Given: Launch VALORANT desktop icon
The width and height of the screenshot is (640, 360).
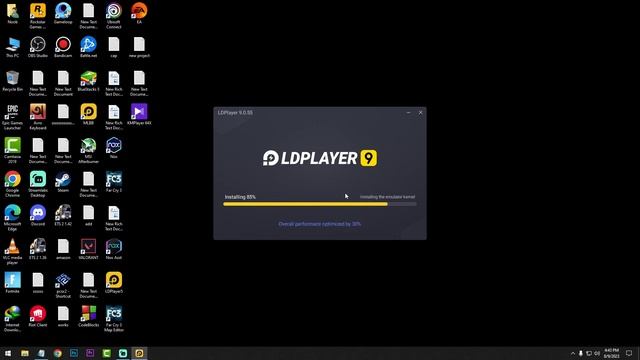Looking at the screenshot, I should pos(88,249).
